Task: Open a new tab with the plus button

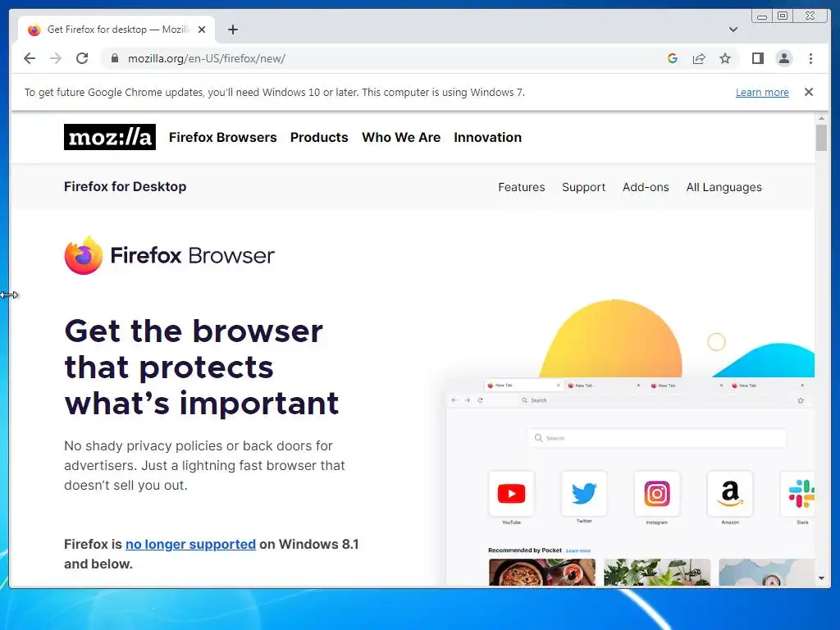Action: (x=232, y=30)
